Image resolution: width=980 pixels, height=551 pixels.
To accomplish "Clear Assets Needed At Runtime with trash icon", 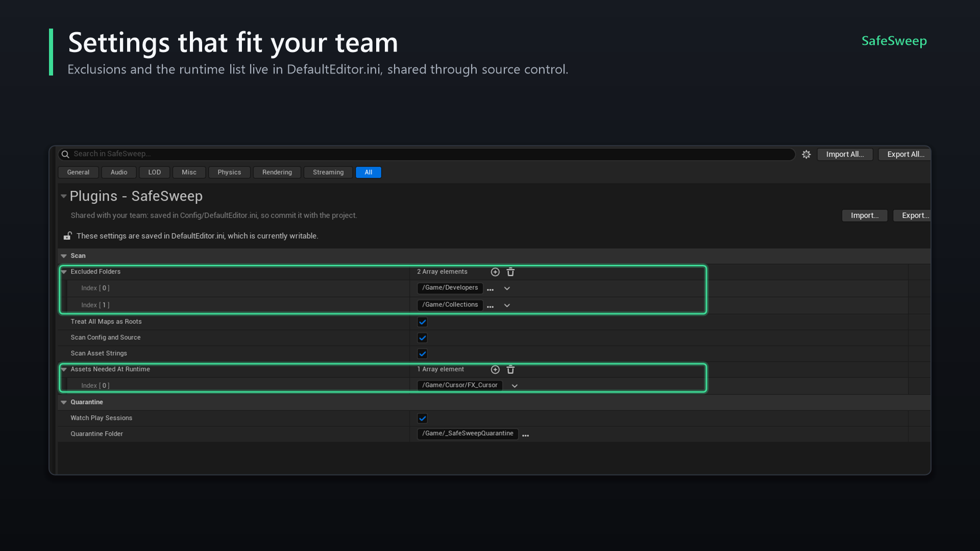I will click(x=510, y=369).
